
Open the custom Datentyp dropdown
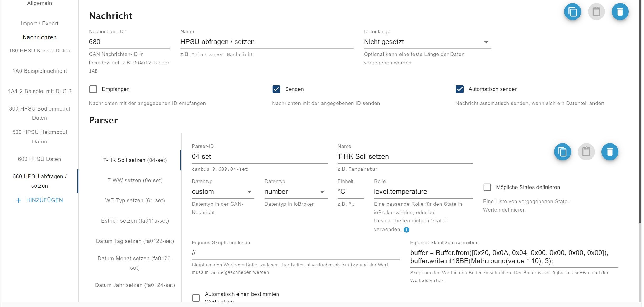click(x=222, y=192)
